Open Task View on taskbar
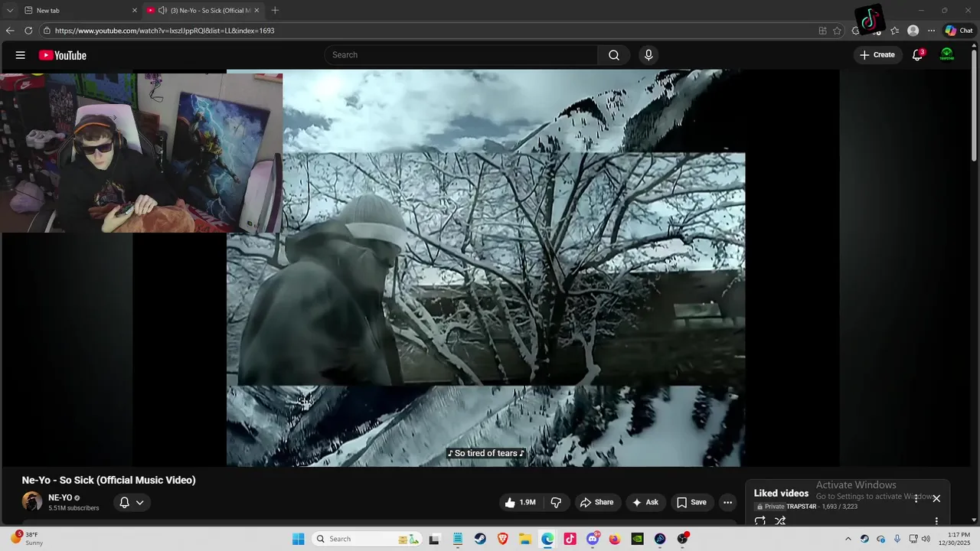This screenshot has height=551, width=980. (434, 539)
